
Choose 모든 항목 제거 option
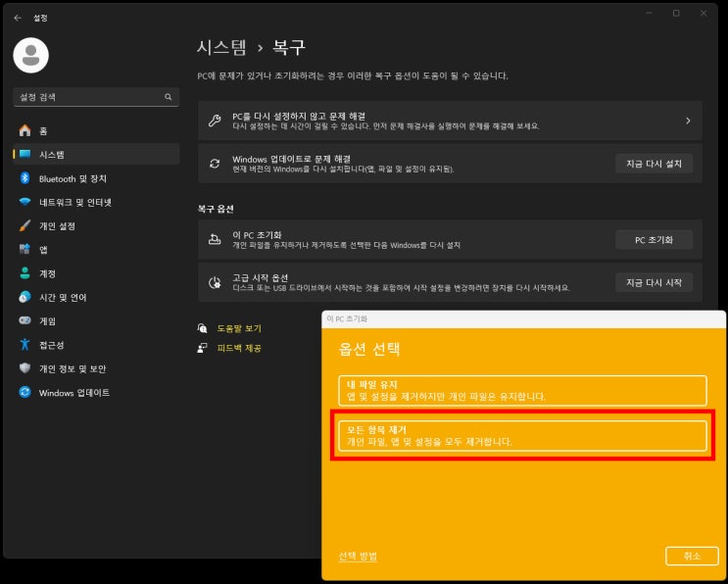pyautogui.click(x=522, y=435)
